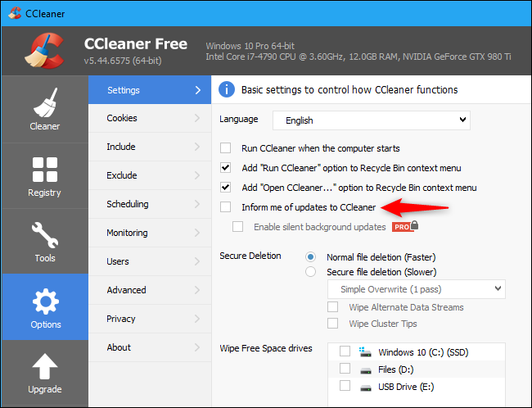This screenshot has height=408, width=532.
Task: Open the Advanced options tab
Action: (150, 290)
